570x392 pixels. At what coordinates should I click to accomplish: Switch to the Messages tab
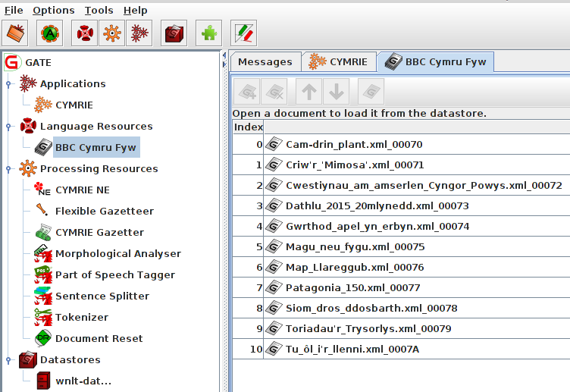(265, 62)
